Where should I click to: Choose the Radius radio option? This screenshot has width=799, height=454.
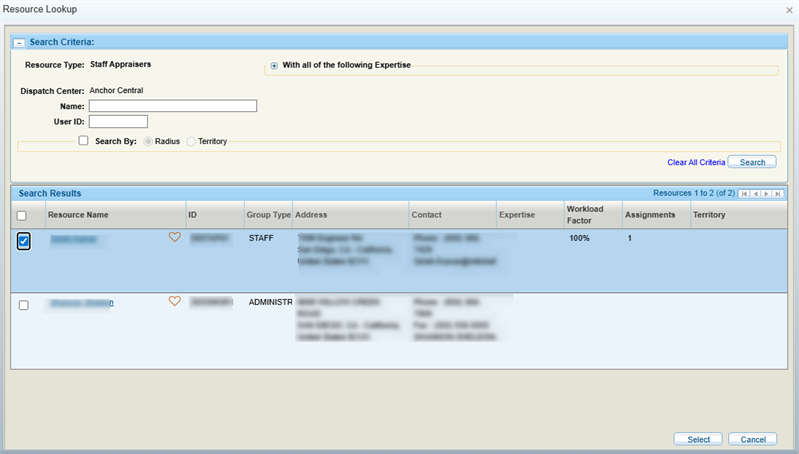click(149, 142)
